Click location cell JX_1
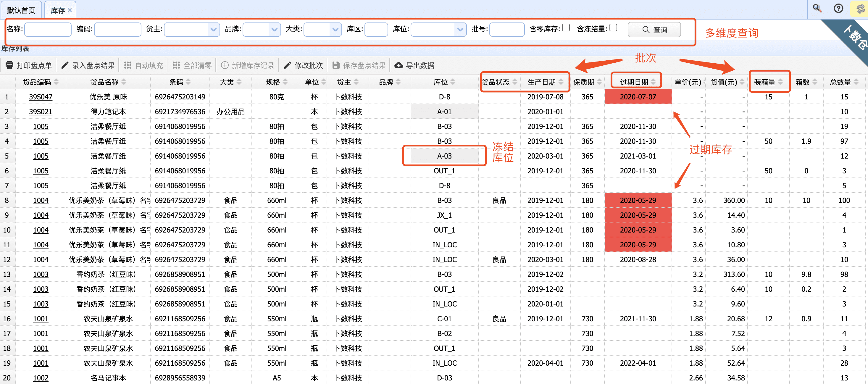This screenshot has height=384, width=868. (444, 215)
